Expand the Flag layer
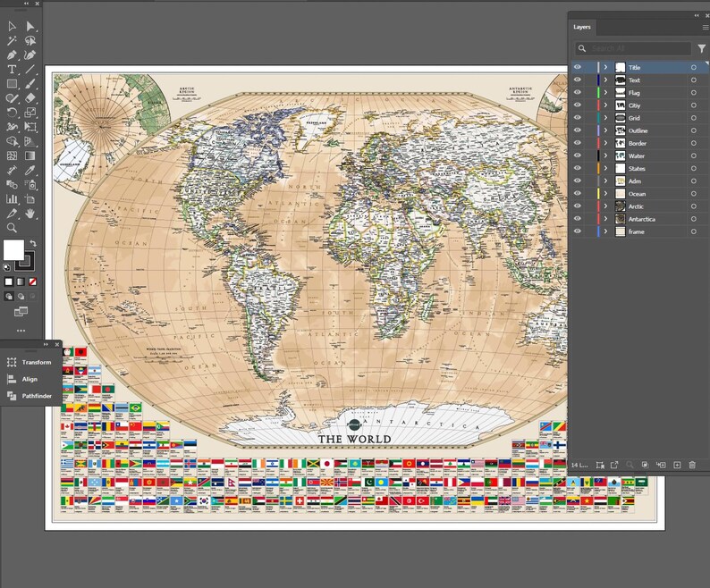The height and width of the screenshot is (588, 710). pos(605,92)
